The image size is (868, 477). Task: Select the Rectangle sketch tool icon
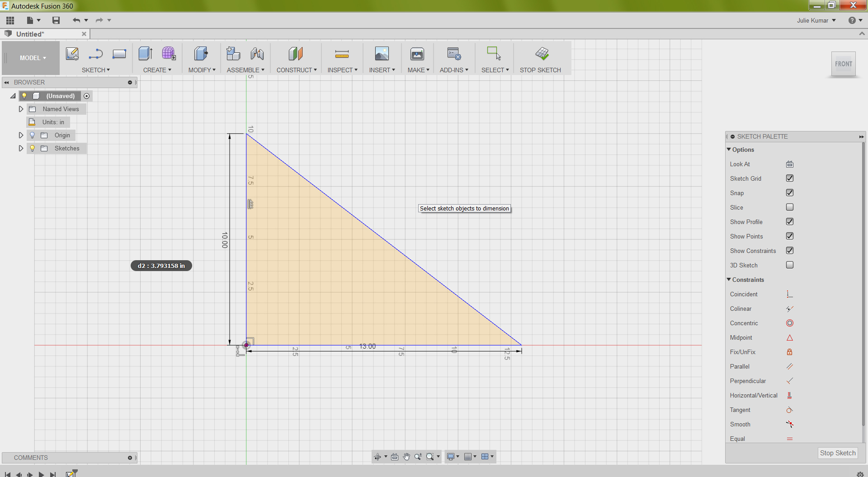[x=119, y=54]
